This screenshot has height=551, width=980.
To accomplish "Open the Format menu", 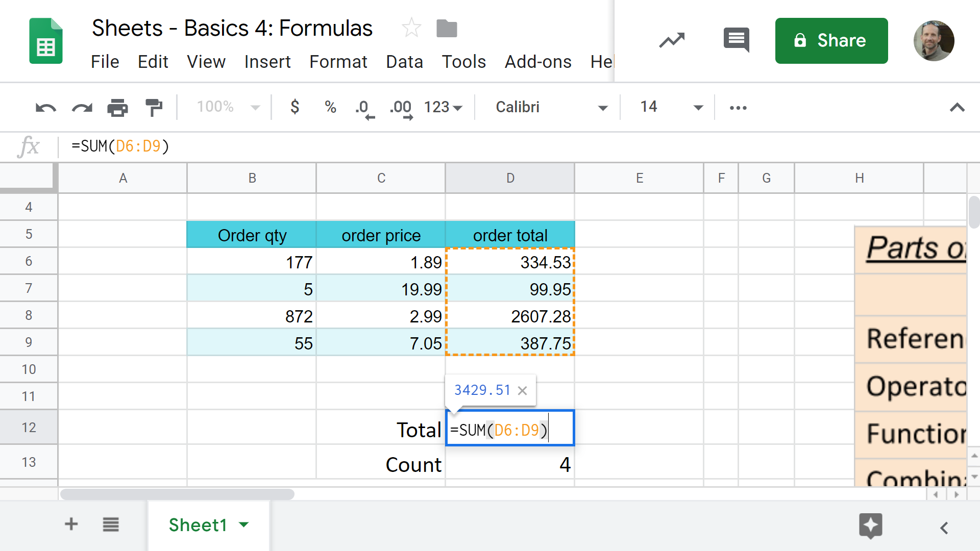I will (338, 62).
